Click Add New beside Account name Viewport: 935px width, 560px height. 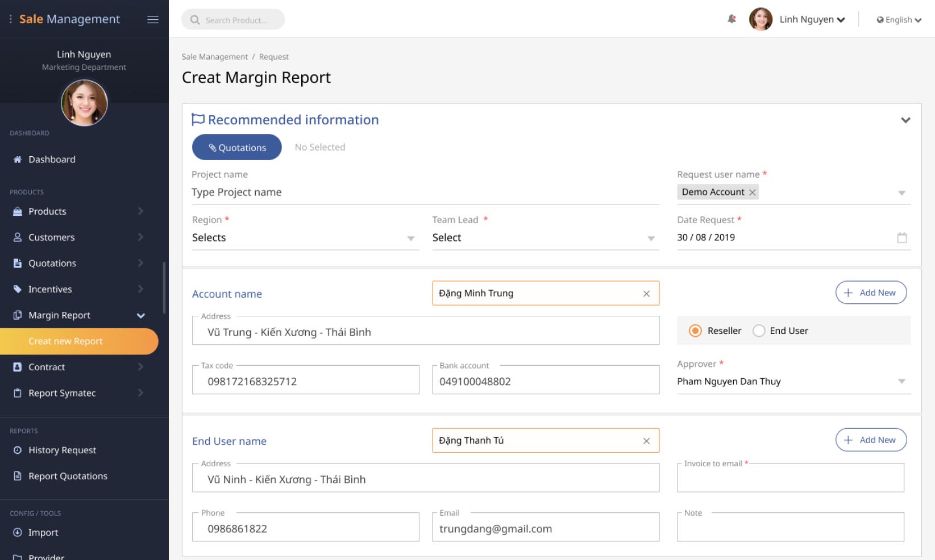871,292
